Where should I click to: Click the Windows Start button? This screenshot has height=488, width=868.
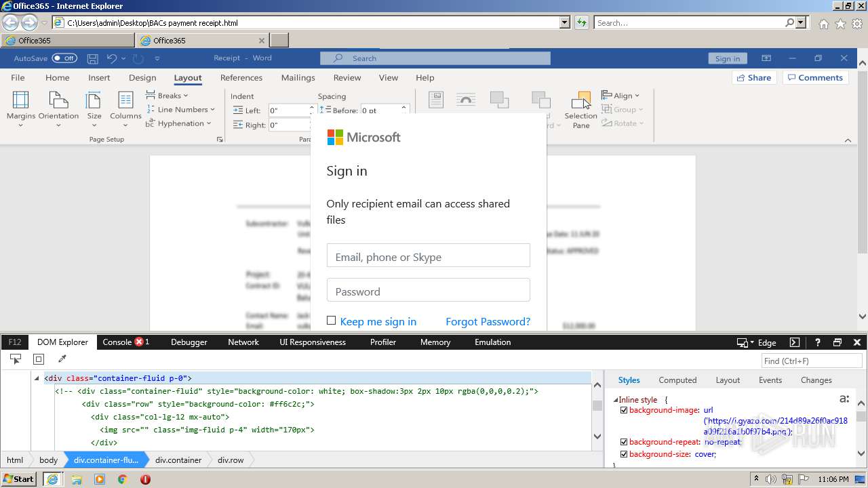[x=19, y=479]
